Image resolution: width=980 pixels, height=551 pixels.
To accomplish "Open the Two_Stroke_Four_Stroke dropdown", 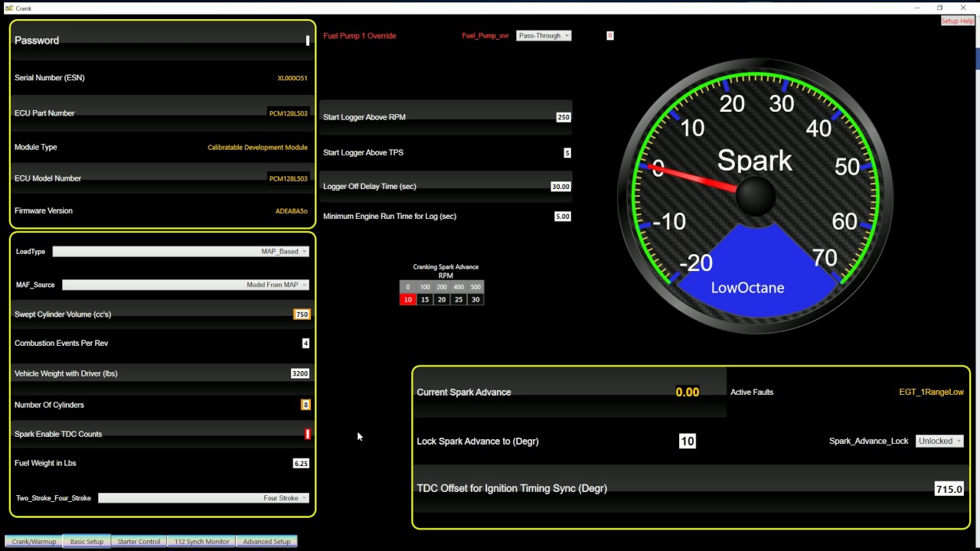I will pos(204,498).
